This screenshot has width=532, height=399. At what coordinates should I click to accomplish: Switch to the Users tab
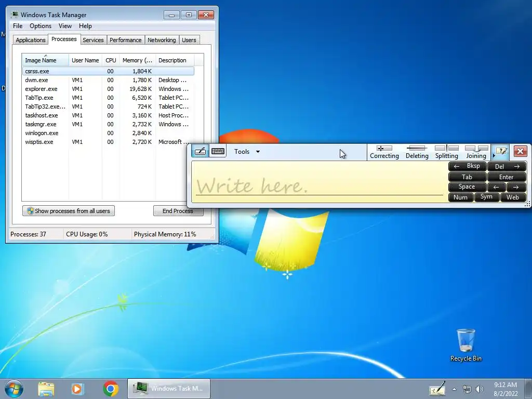[189, 39]
